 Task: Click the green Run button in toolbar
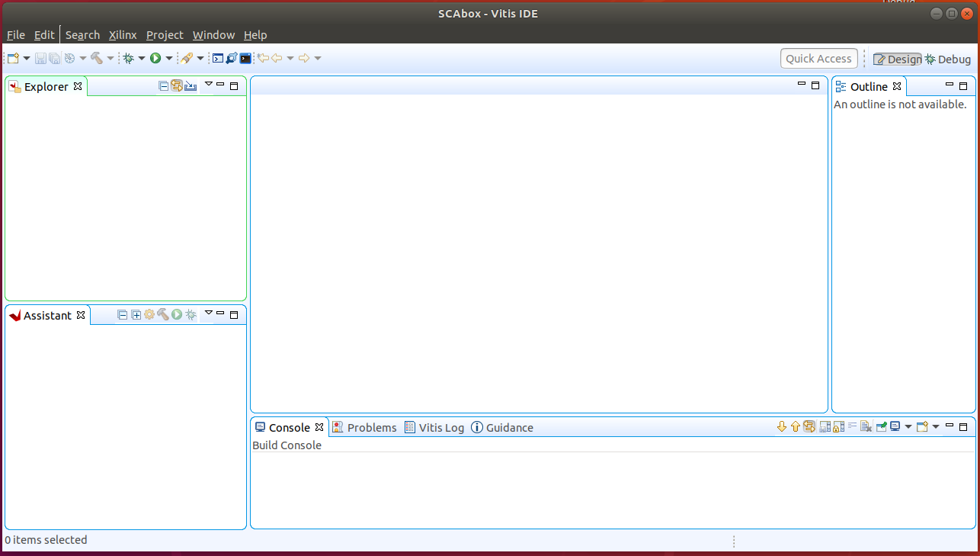[x=155, y=58]
